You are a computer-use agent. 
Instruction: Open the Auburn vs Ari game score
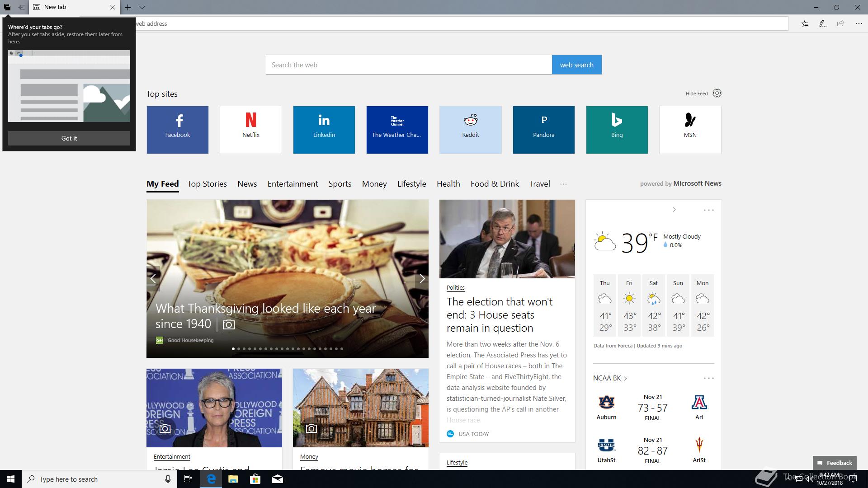653,408
